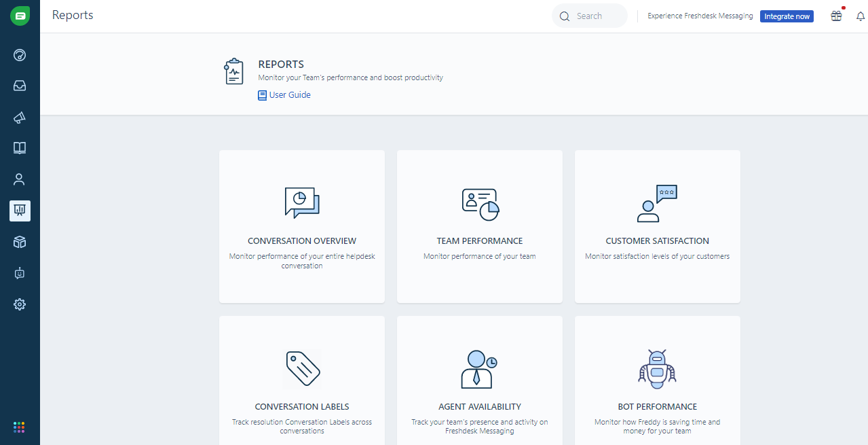
Task: Open the bot icon in sidebar
Action: 20,273
